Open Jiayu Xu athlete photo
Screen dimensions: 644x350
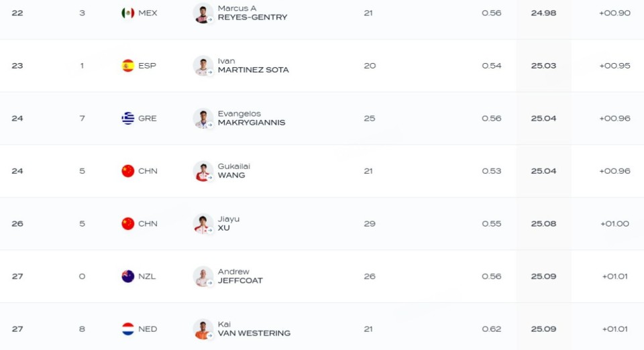203,223
